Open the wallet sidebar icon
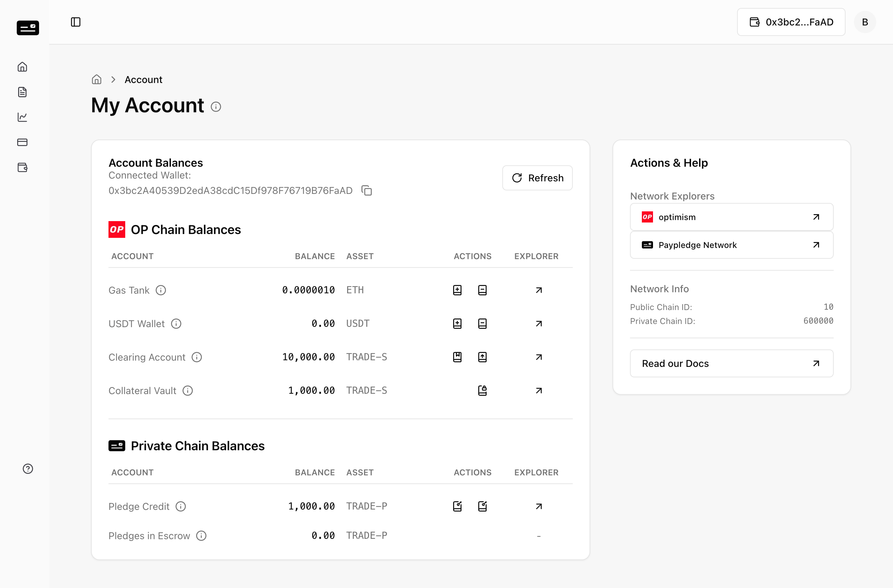The width and height of the screenshot is (893, 588). (x=23, y=167)
